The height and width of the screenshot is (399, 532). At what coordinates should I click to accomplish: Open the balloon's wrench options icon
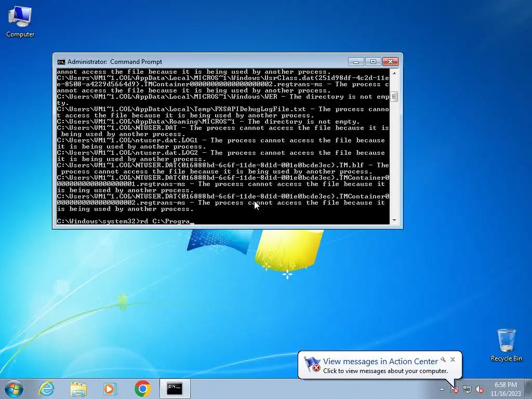click(x=443, y=360)
